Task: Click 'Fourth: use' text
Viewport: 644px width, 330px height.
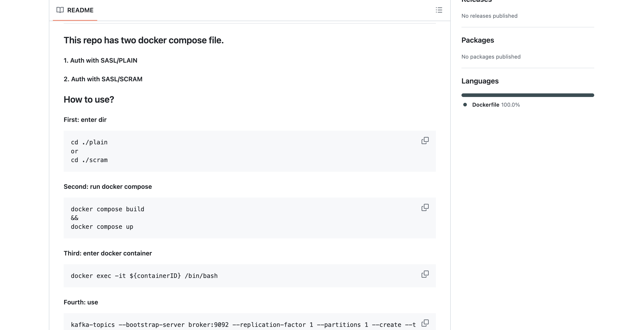Action: 81,302
